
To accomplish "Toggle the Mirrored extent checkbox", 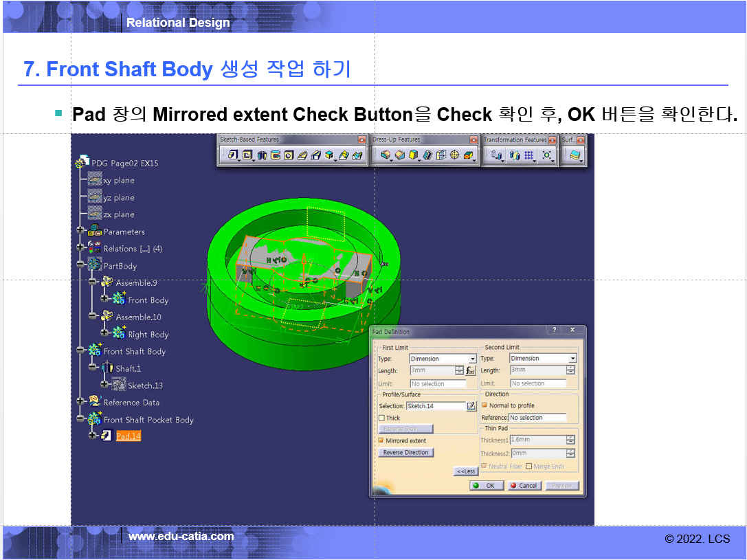I will [x=381, y=440].
